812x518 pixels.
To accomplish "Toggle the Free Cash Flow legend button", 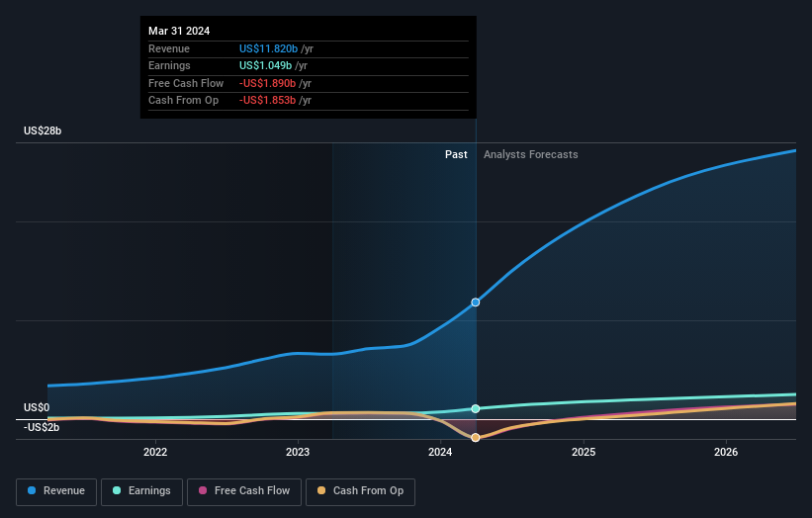I will 244,491.
